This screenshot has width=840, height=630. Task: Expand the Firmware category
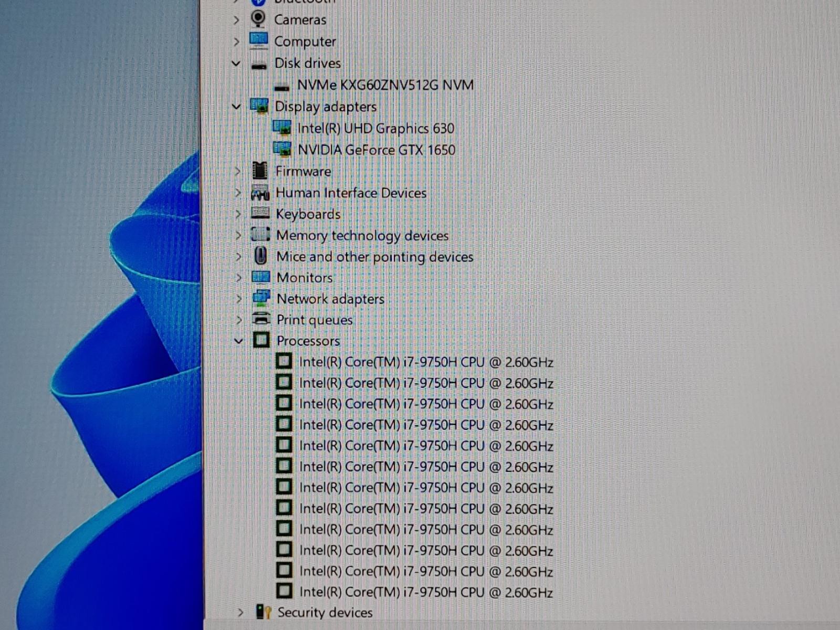(238, 171)
